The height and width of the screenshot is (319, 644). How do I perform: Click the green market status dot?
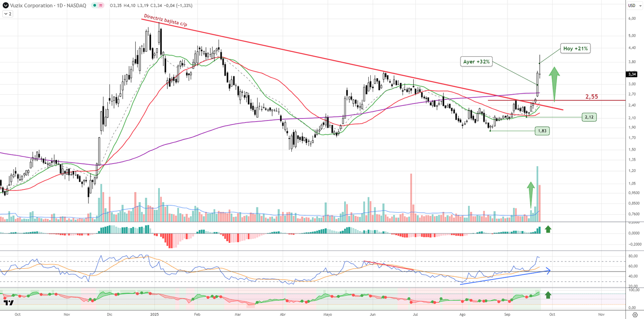[x=94, y=6]
